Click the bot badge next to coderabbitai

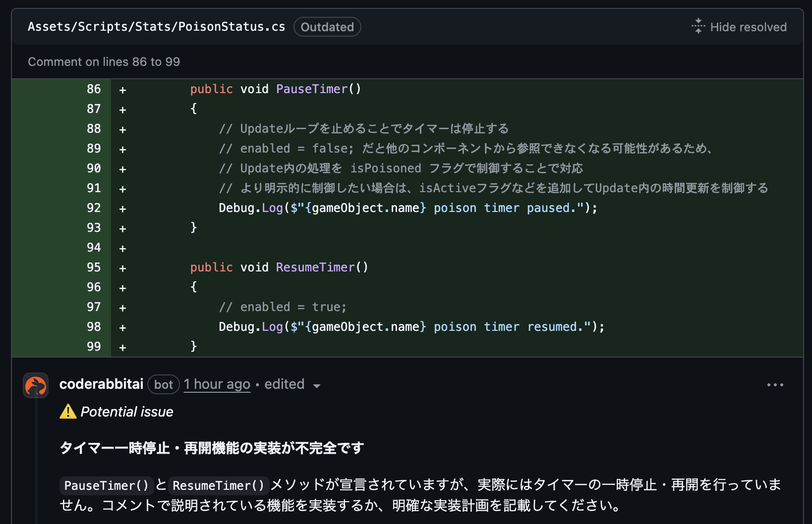point(164,385)
